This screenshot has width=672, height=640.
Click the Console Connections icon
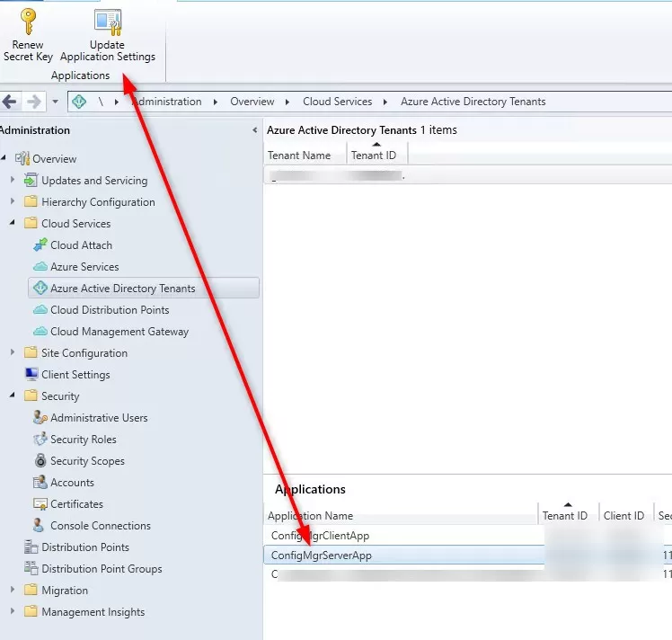(x=39, y=525)
